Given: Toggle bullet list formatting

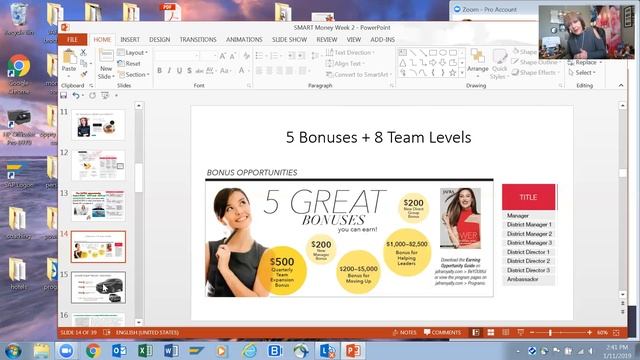Looking at the screenshot, I should [260, 56].
